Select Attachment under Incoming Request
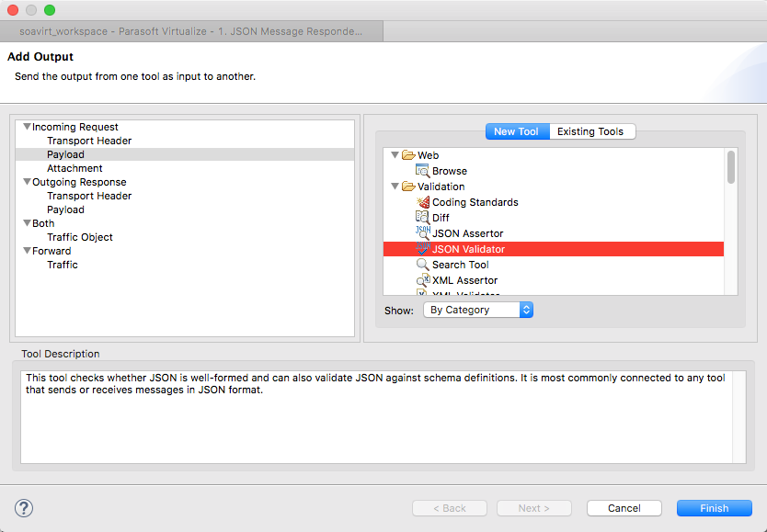Viewport: 767px width, 532px height. coord(74,168)
